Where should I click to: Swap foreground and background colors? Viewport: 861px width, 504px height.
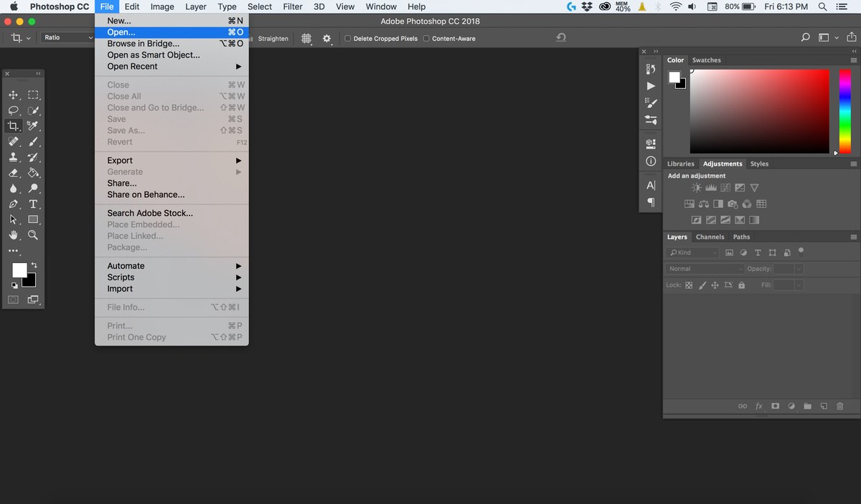tap(33, 265)
